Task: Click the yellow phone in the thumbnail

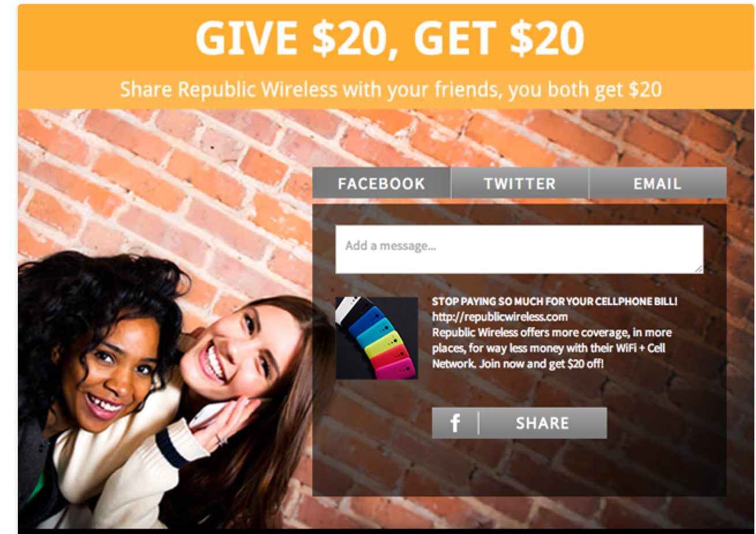Action: coord(383,344)
